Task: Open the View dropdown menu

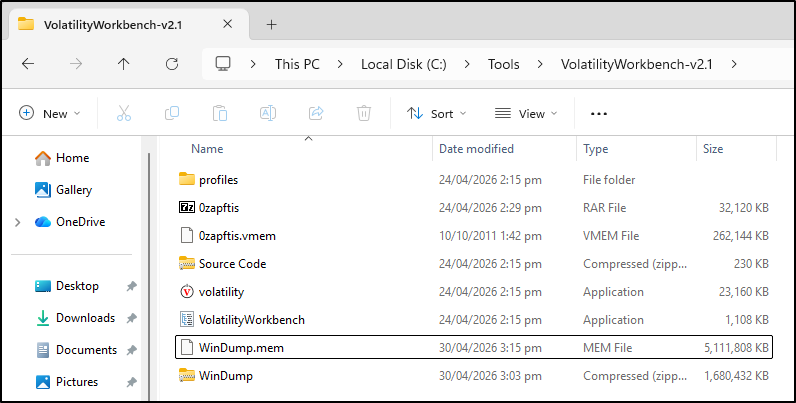Action: coord(526,113)
